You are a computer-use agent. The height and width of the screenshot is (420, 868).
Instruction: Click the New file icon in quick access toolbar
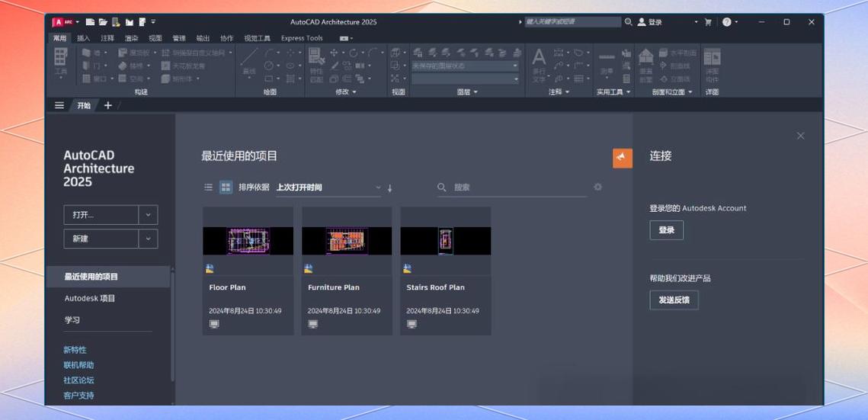pyautogui.click(x=90, y=22)
